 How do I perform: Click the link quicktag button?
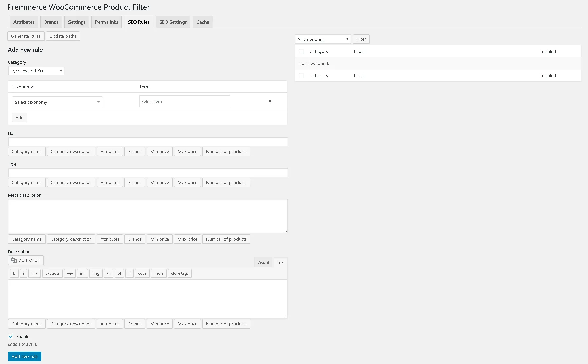coord(34,273)
